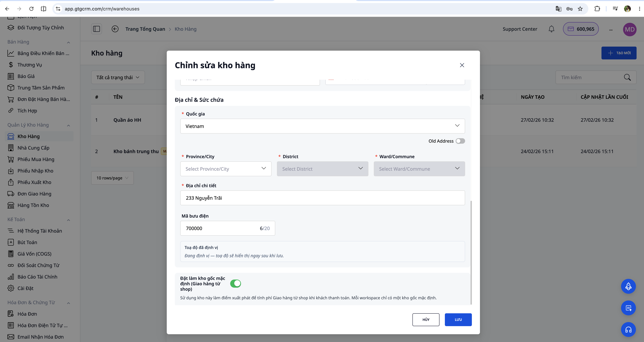Click the Hàng Tồn Kho icon
The height and width of the screenshot is (342, 644).
click(x=11, y=205)
